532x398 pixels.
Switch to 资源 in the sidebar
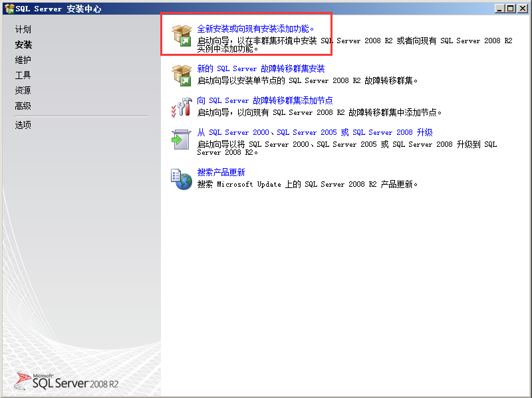point(23,90)
